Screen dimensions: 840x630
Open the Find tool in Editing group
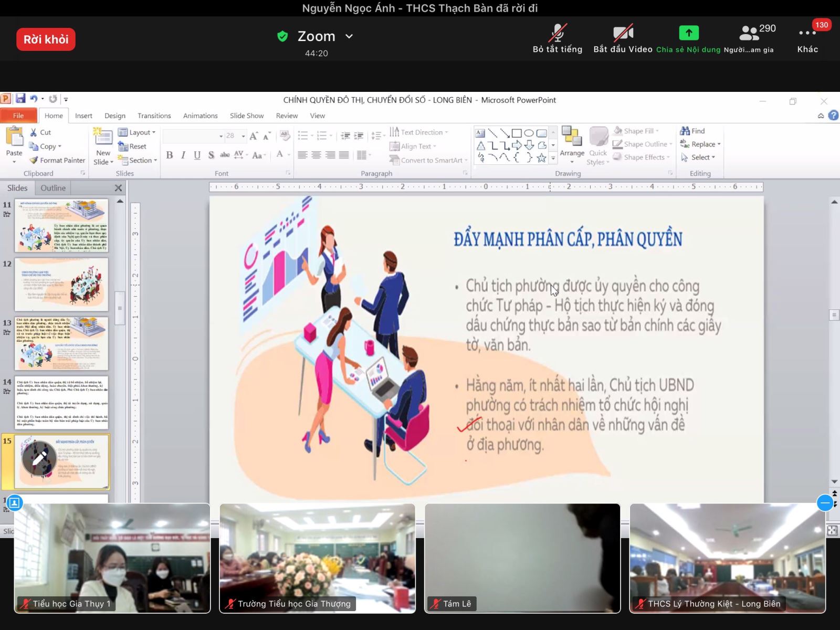coord(692,131)
